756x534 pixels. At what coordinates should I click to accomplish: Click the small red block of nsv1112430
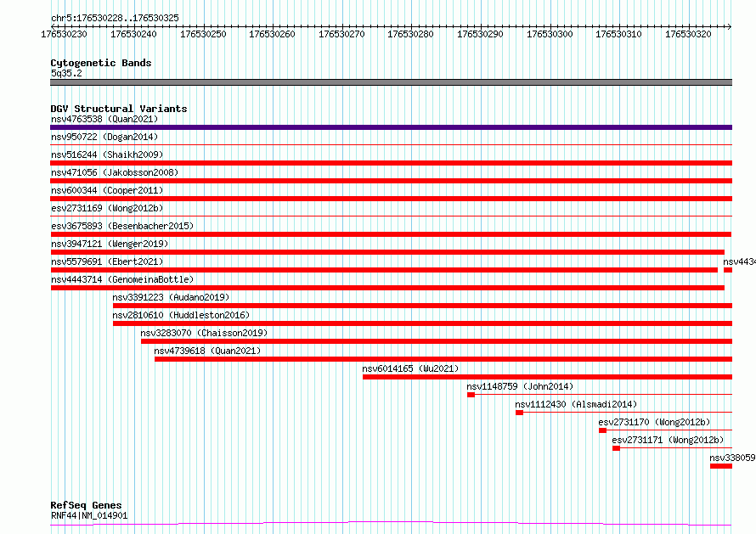519,413
